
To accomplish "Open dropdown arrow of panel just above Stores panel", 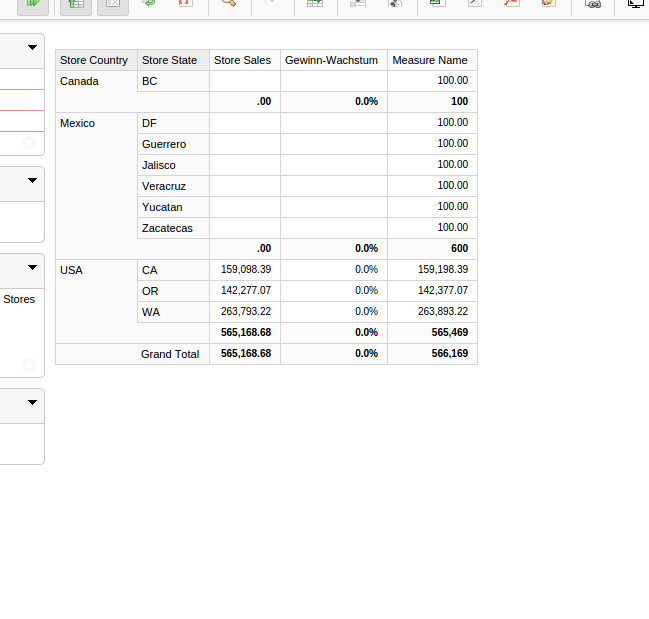I will pos(32,180).
